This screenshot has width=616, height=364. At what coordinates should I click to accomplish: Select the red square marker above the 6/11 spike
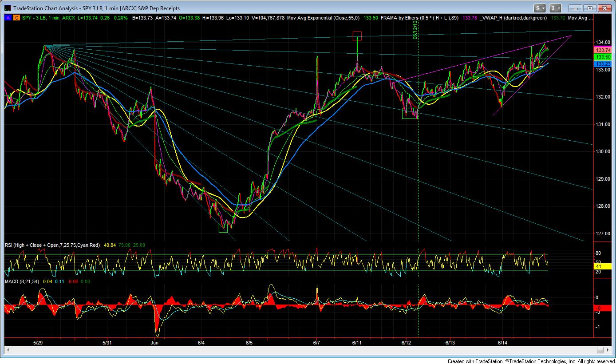point(357,36)
